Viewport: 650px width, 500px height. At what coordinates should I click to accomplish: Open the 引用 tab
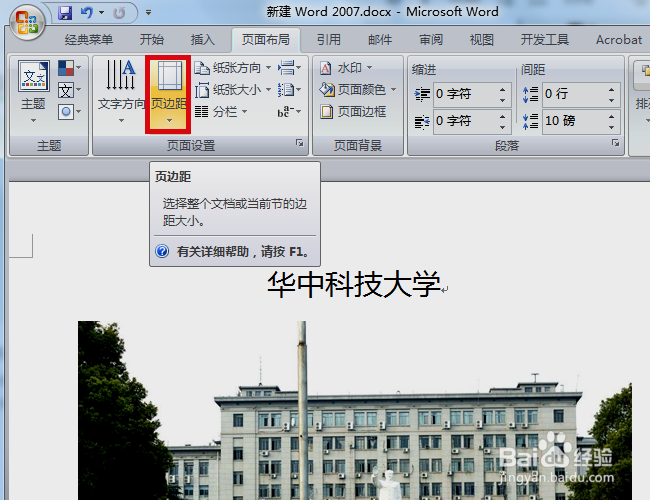click(329, 40)
